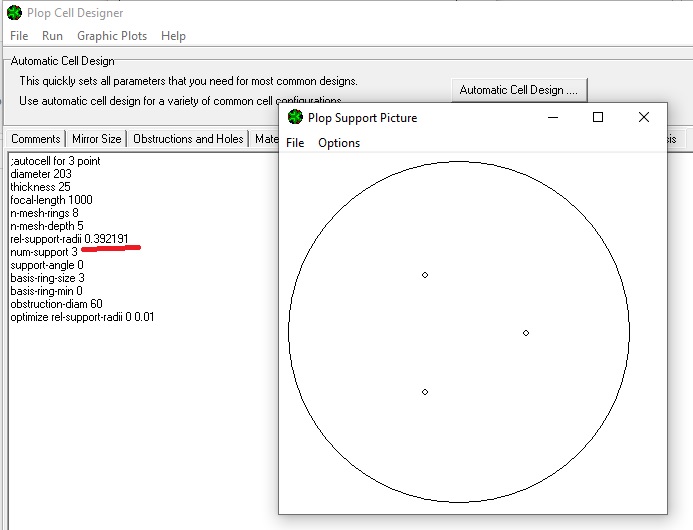Viewport: 693px width, 530px height.
Task: Click the lower-left support point marker
Action: click(425, 392)
